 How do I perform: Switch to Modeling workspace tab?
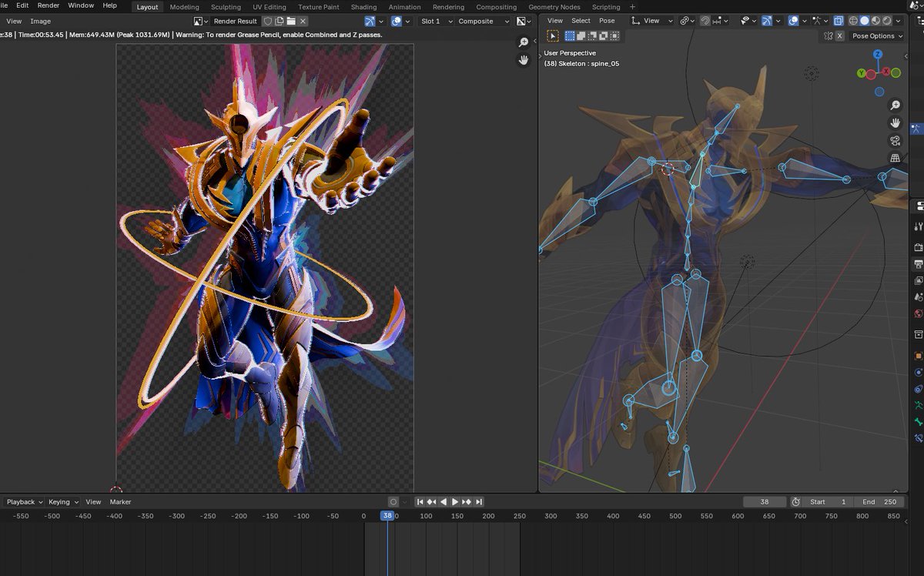coord(184,7)
